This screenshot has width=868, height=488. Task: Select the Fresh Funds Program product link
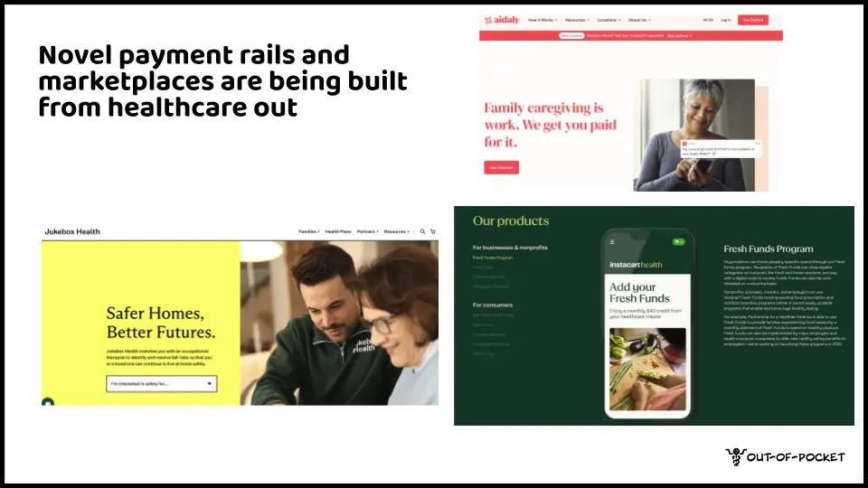[493, 258]
